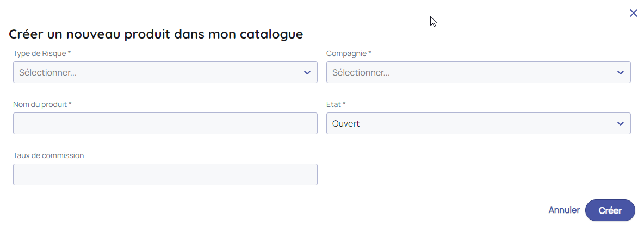Click the Etat chevron arrow
Viewport: 644px width, 232px height.
[621, 123]
